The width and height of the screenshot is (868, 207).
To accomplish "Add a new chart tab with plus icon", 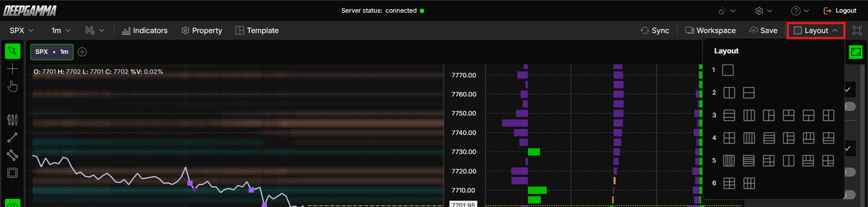I will point(82,52).
